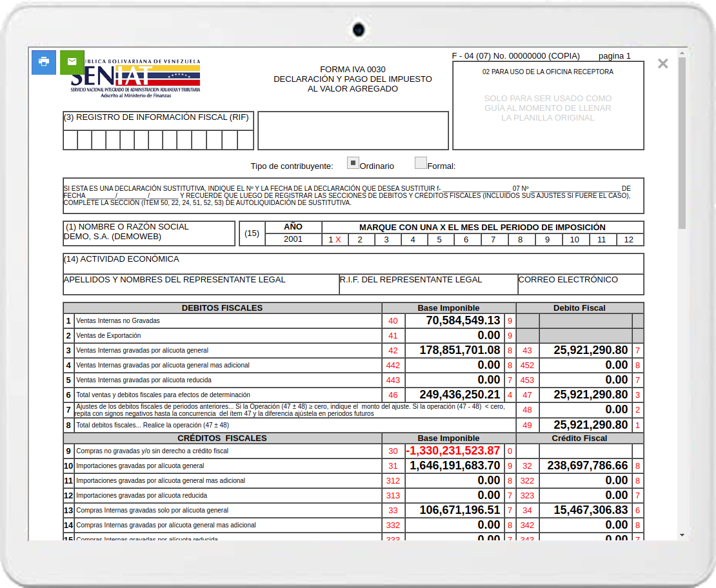716x588 pixels.
Task: Click item code 442
Action: pos(393,365)
